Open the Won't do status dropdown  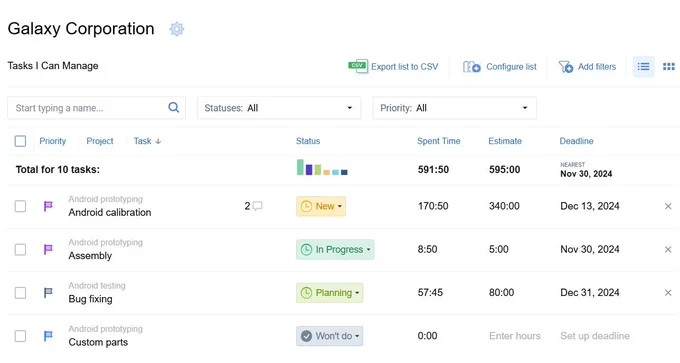tap(330, 336)
